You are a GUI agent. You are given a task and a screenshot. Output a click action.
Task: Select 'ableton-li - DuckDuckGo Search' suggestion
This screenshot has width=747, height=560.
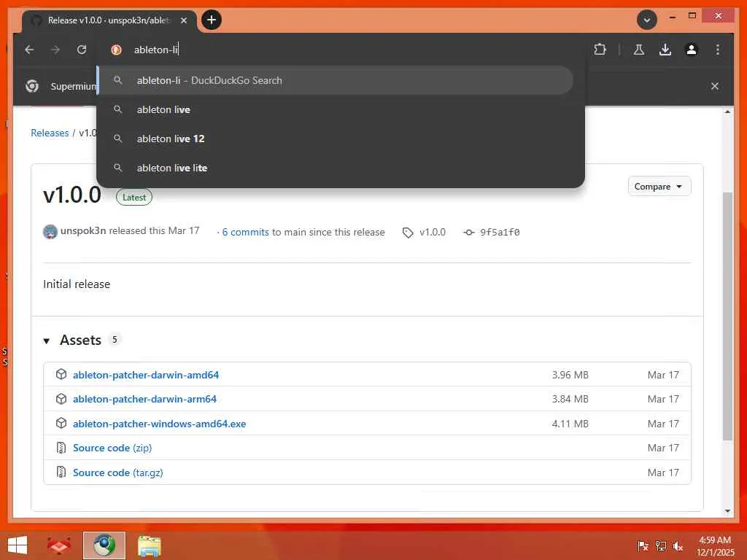tap(336, 80)
